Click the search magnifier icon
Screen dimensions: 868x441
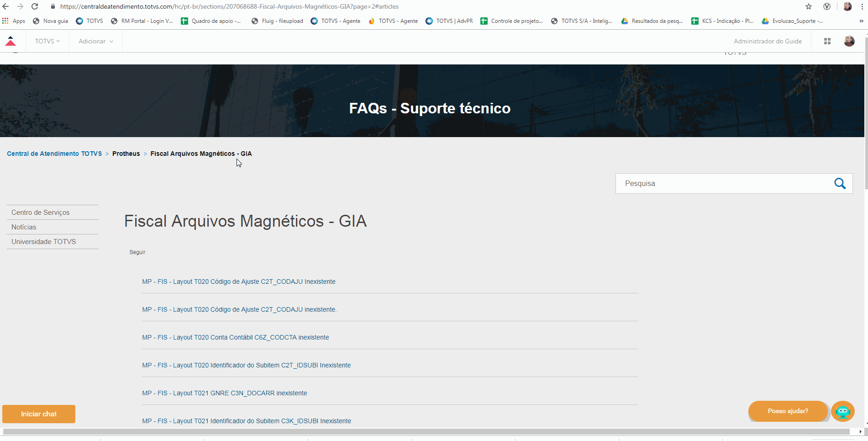[x=840, y=183]
